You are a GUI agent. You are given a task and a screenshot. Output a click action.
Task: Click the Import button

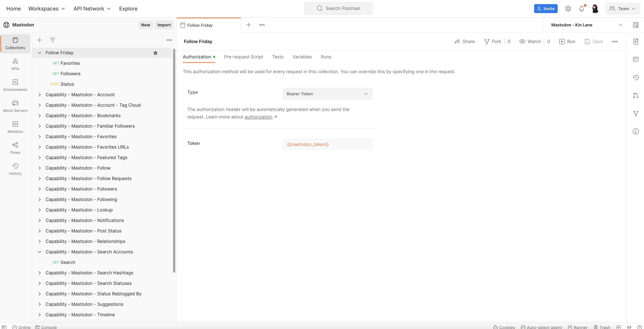coord(164,25)
